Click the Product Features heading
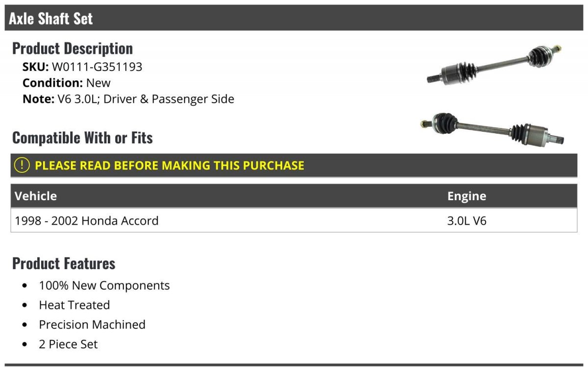 pos(64,263)
